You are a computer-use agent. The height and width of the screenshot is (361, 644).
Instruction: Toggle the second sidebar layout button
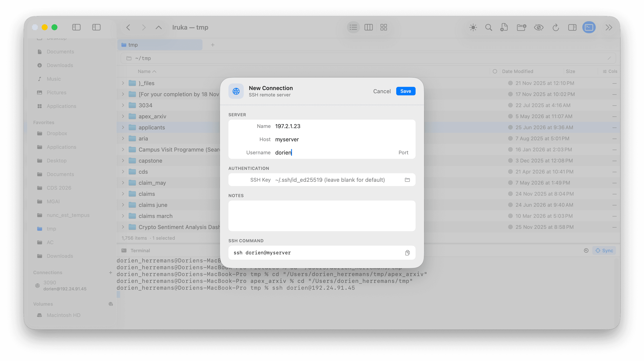(x=96, y=27)
